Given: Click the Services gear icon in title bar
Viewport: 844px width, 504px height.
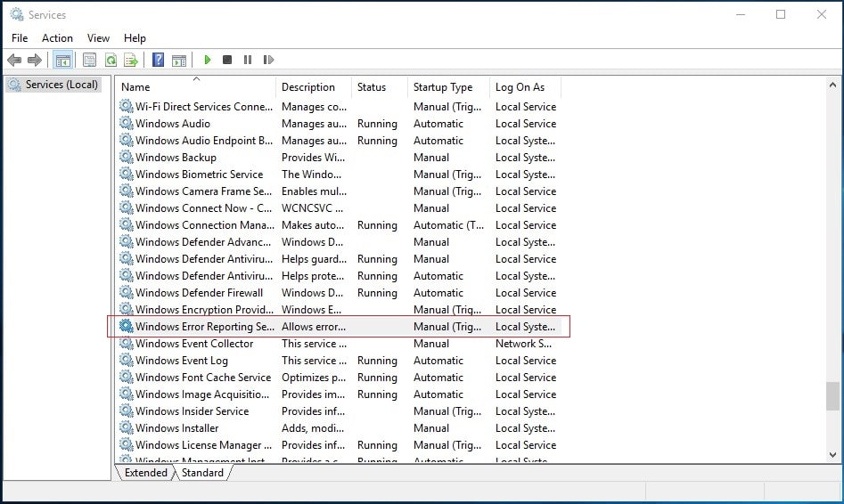Looking at the screenshot, I should (17, 14).
